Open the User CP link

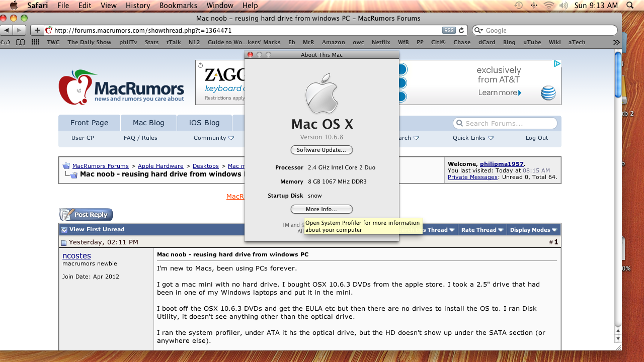click(x=83, y=138)
